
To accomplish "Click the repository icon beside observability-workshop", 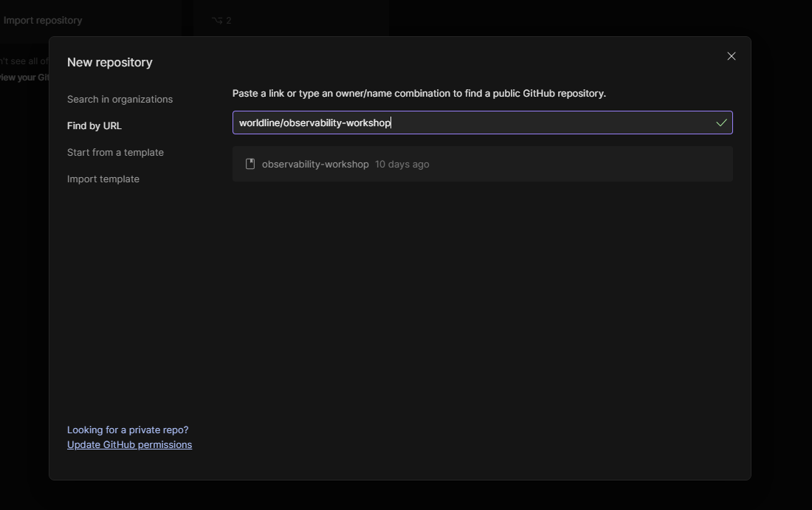I will tap(250, 164).
